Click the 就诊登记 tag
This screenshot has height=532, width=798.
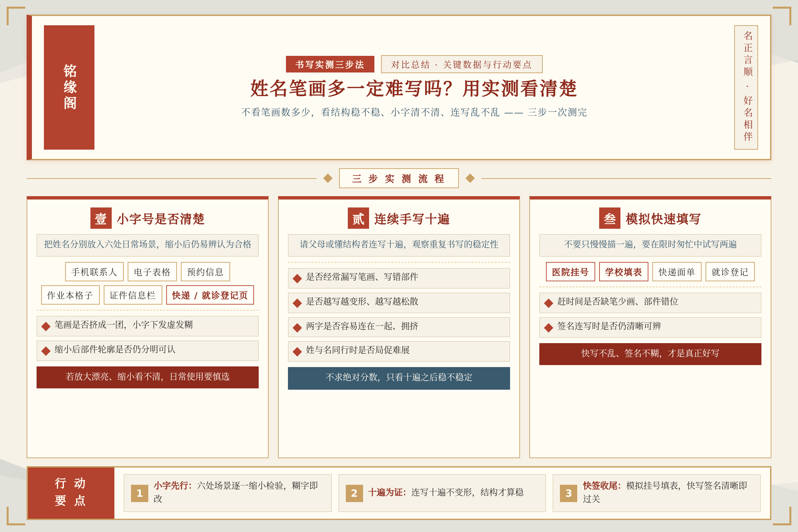pyautogui.click(x=730, y=272)
